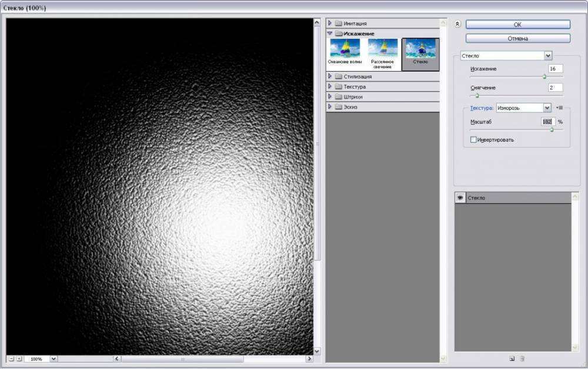The image size is (588, 369).
Task: Open the zoom percentage dropdown
Action: coord(54,358)
